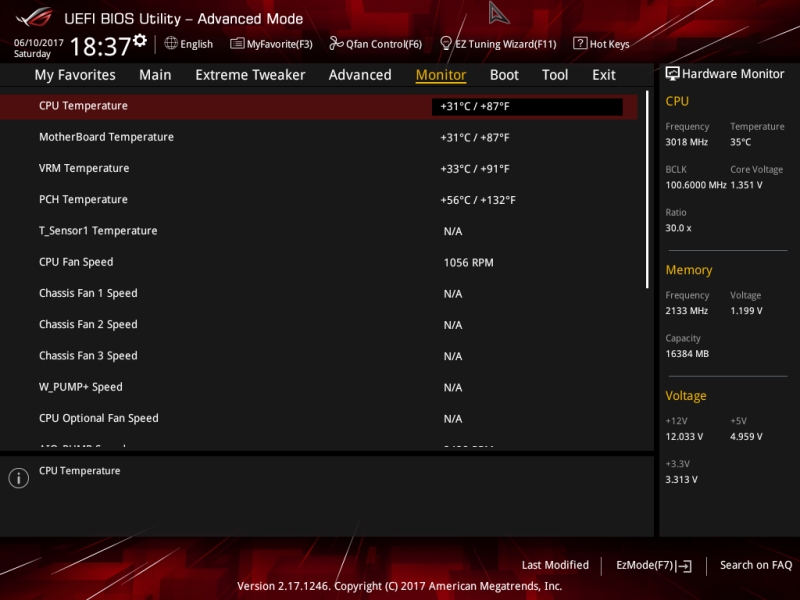Click the 35°C CPU temperature in Hardware Monitor

740,142
